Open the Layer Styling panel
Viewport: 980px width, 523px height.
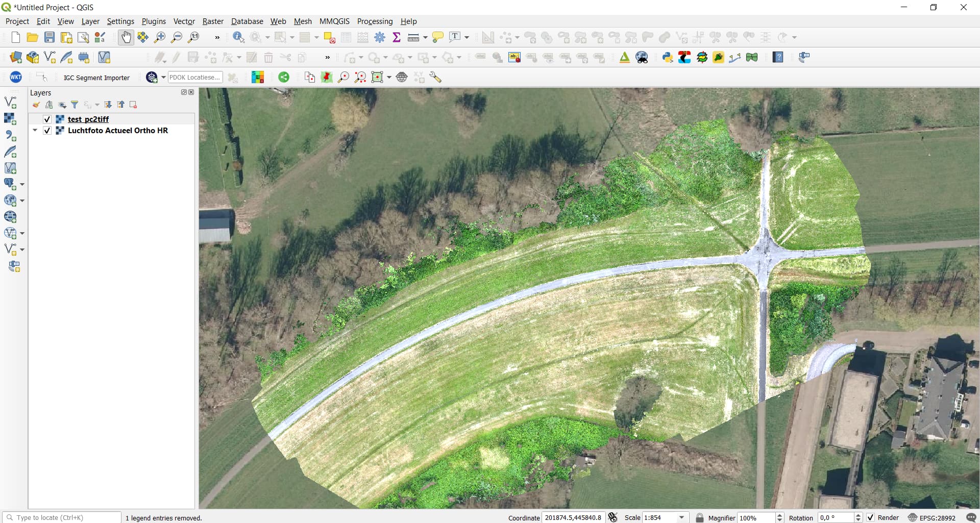36,105
